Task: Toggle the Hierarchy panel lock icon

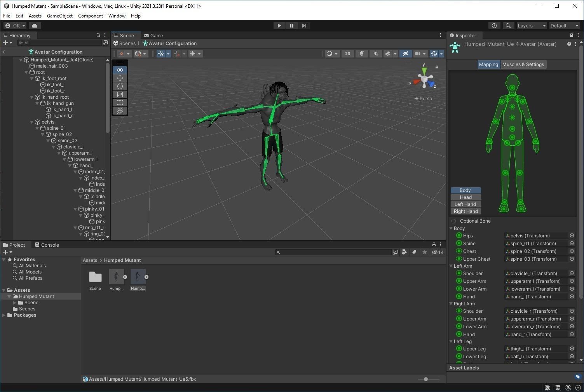Action: tap(98, 35)
